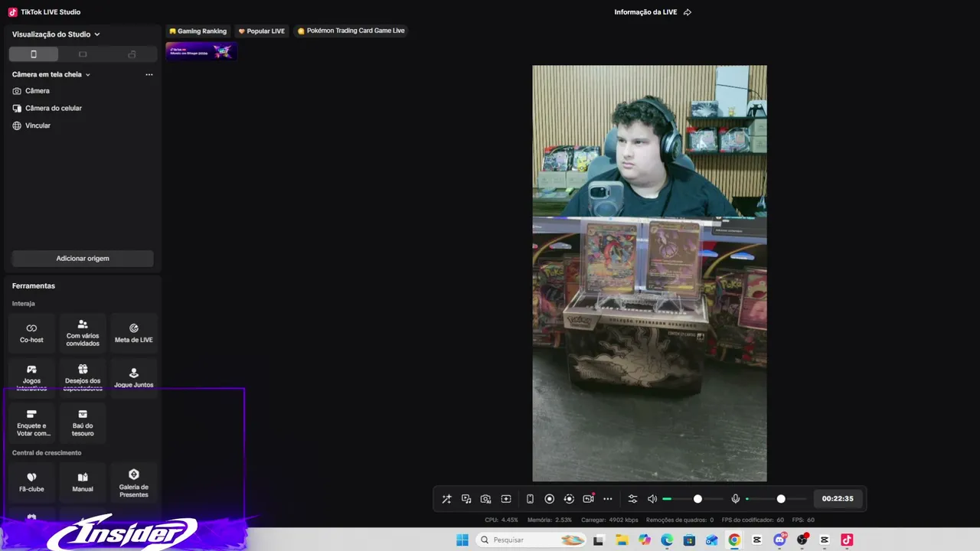The width and height of the screenshot is (980, 551).
Task: Open File Explorer from the taskbar
Action: (x=622, y=540)
